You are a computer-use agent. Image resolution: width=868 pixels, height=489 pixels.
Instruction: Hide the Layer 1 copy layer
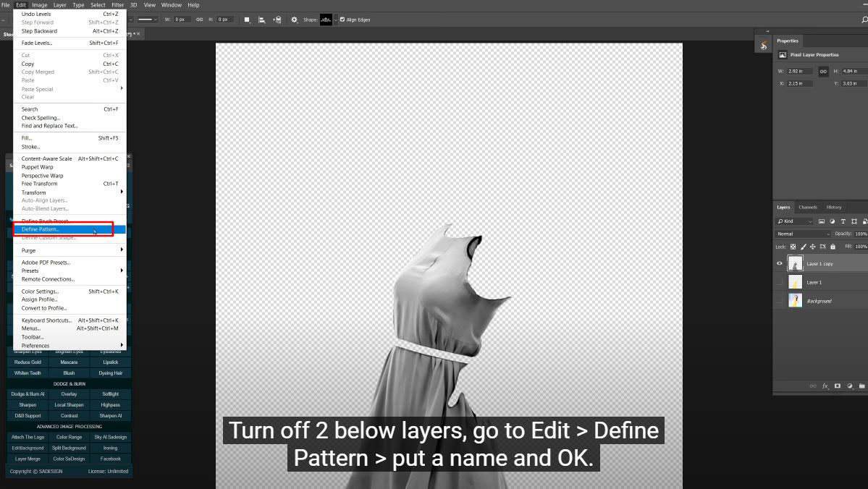coord(779,264)
